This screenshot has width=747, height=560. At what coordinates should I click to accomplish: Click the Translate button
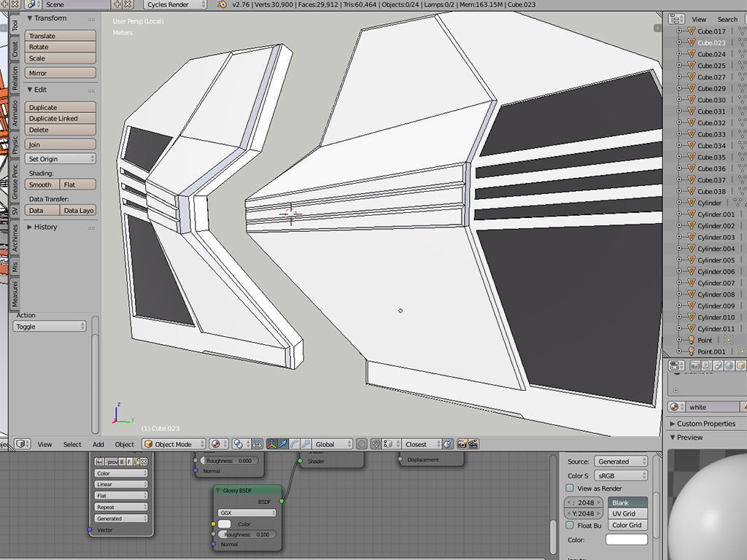click(60, 36)
